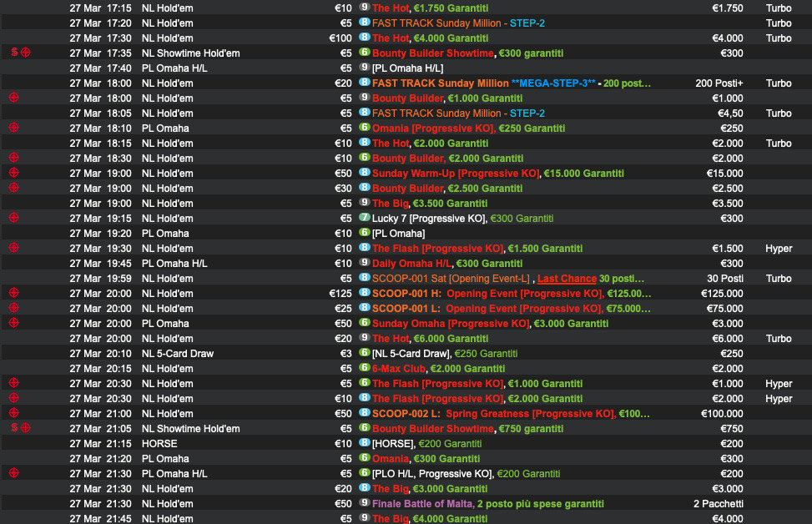Click the bounty icon on the €10 20:30 Flash row

pyautogui.click(x=14, y=397)
